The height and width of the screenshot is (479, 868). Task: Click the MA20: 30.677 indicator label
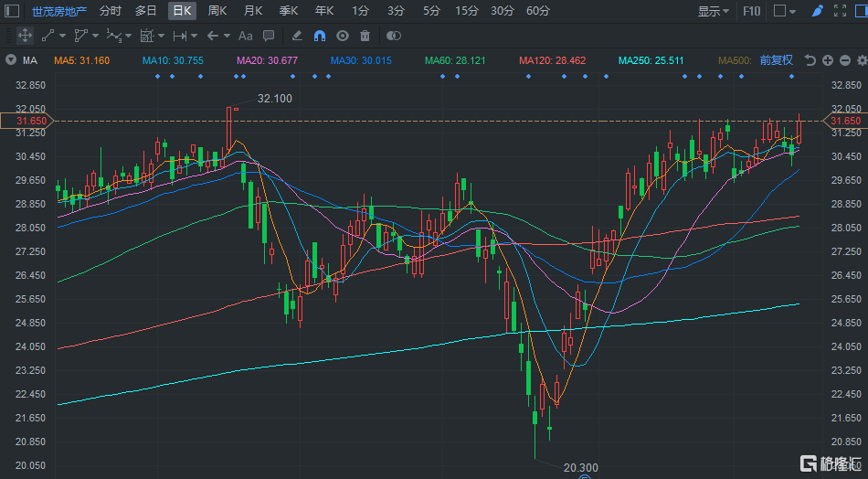pos(267,60)
